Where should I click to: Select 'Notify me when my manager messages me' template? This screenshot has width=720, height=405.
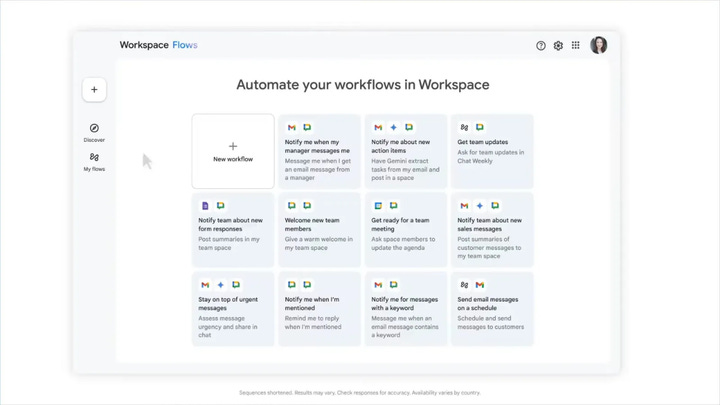coord(319,151)
